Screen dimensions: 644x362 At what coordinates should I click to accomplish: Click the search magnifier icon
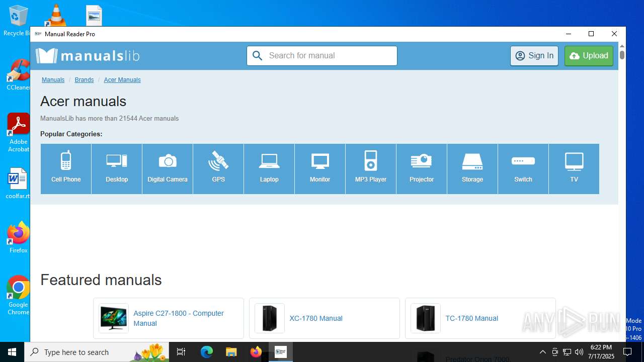pos(258,56)
